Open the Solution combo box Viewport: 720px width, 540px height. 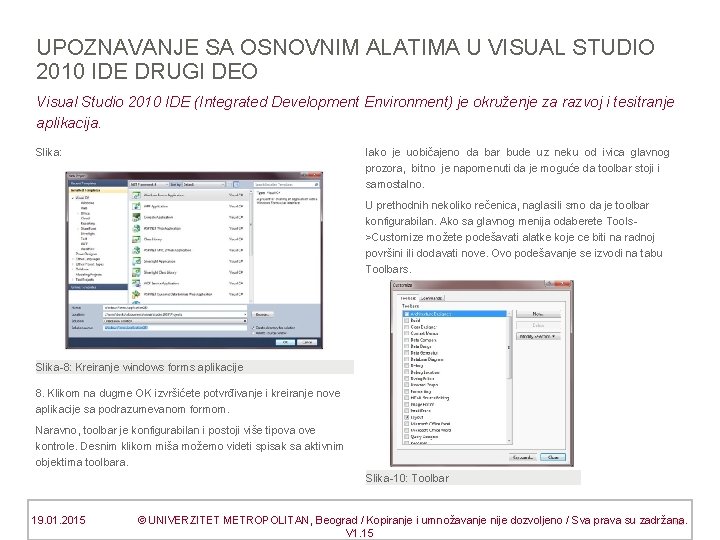175,321
